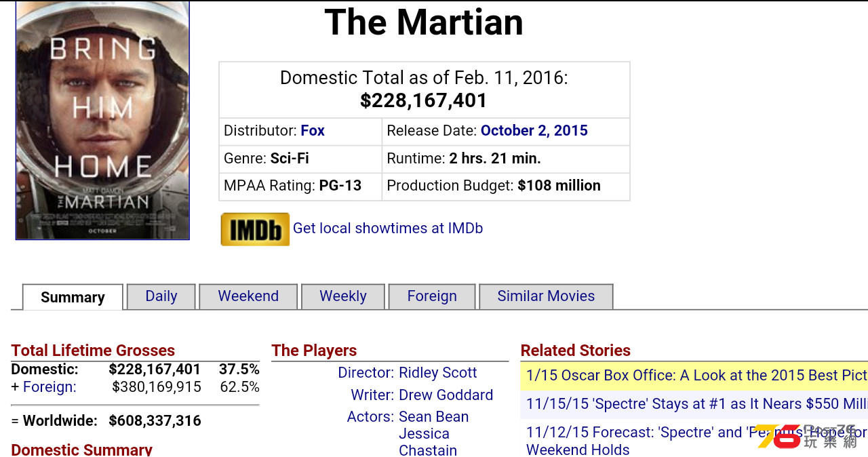Click the October 2, 2015 release date link
868x457 pixels.
[534, 131]
